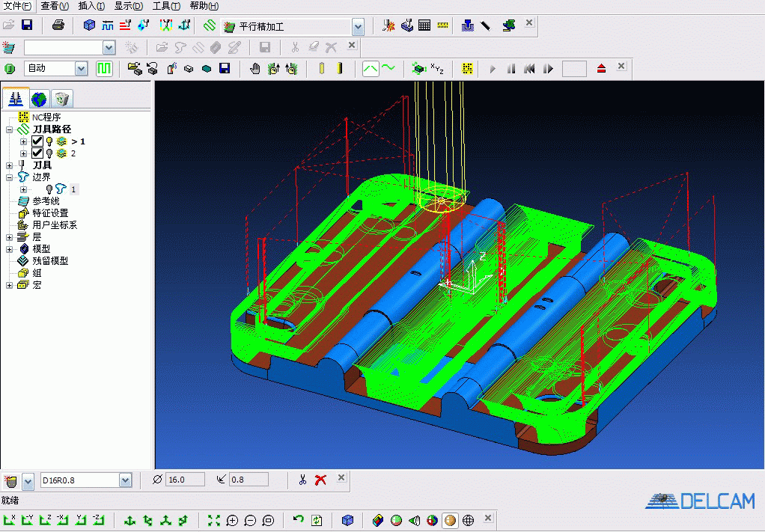Click the zoom in magnifier icon

[232, 521]
